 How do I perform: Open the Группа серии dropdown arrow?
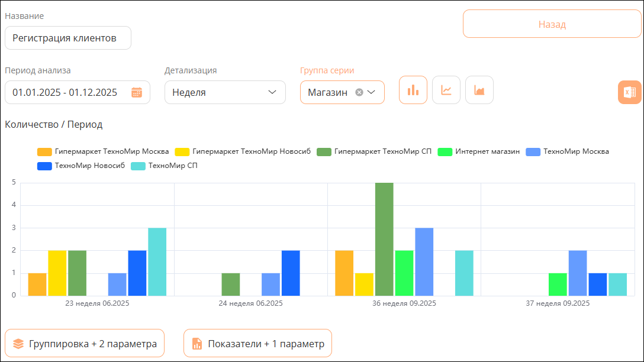pos(371,92)
